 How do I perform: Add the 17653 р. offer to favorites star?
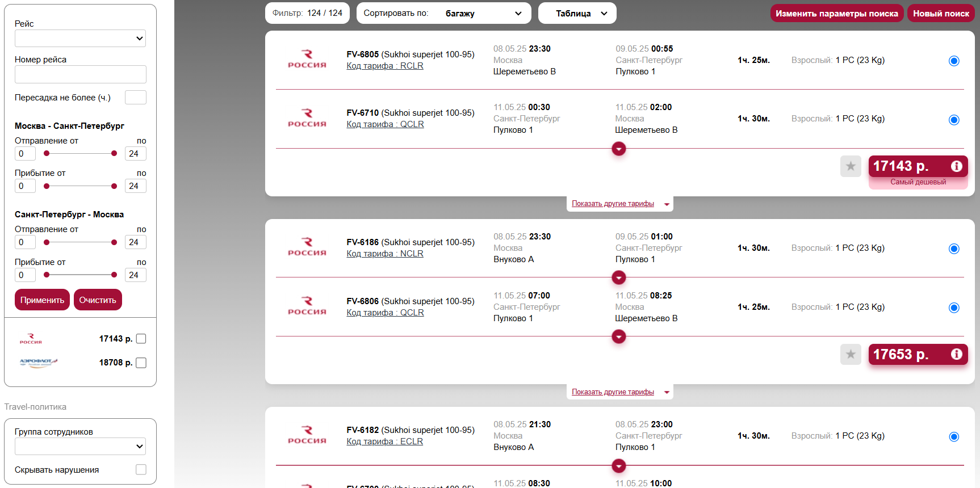point(851,355)
